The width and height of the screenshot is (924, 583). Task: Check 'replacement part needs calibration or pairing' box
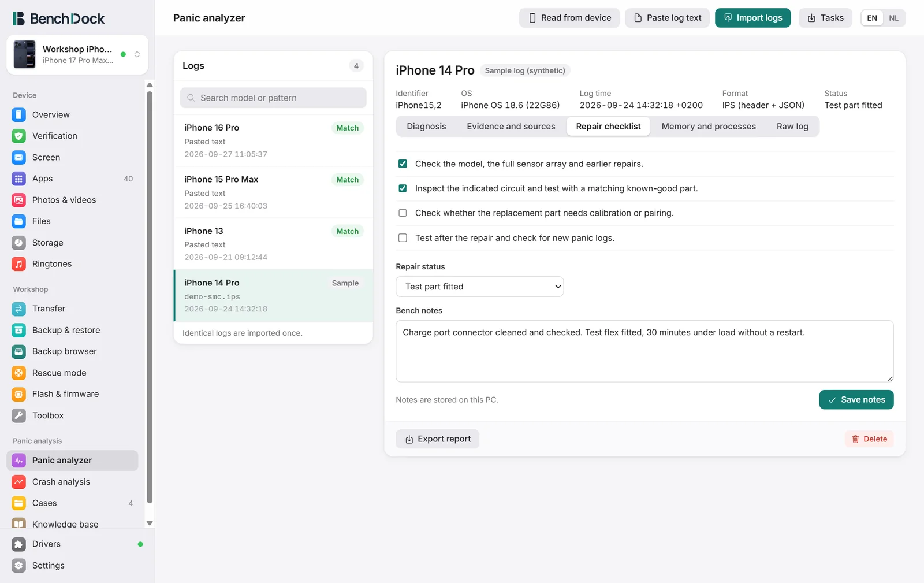point(403,213)
